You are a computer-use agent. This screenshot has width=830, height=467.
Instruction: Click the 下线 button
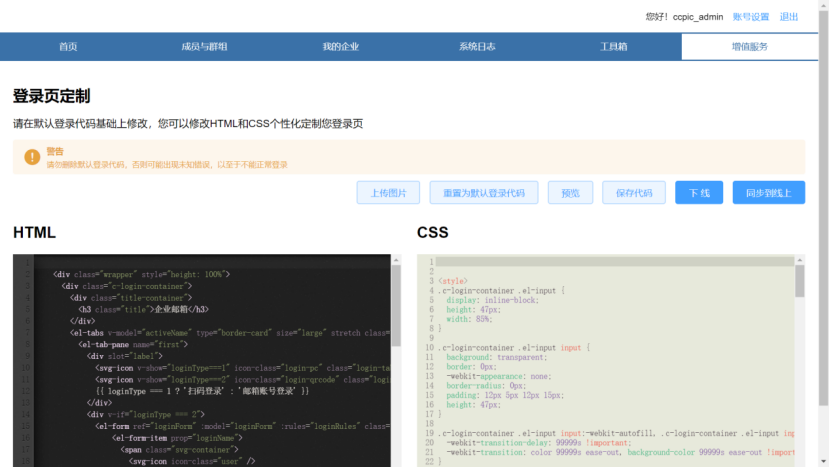point(699,193)
